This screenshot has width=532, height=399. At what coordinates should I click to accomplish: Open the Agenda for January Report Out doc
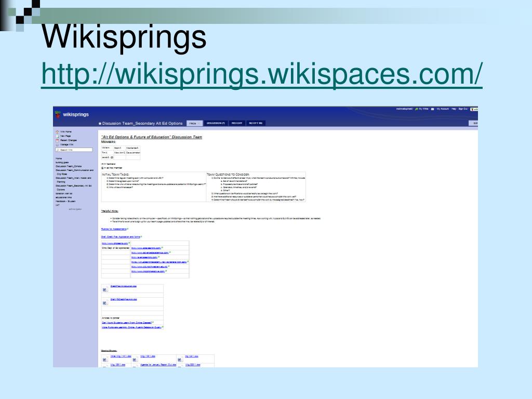(158, 365)
